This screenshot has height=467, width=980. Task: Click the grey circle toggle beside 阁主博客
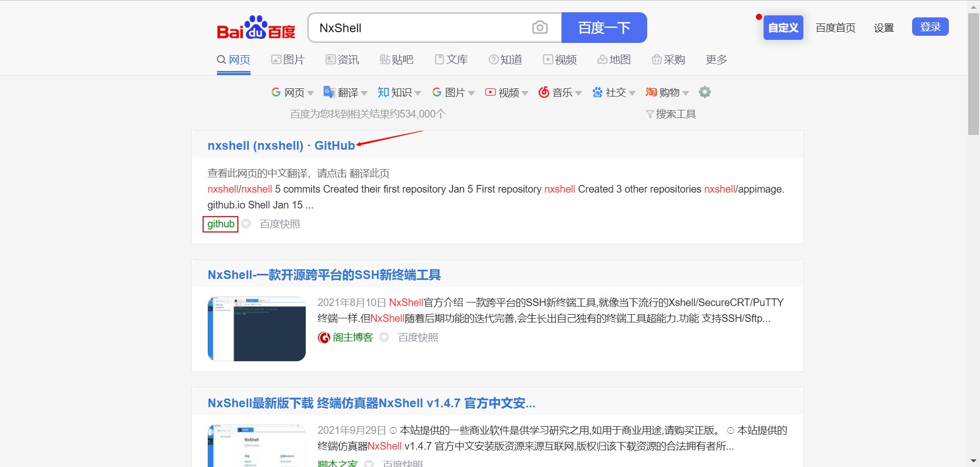click(x=384, y=337)
